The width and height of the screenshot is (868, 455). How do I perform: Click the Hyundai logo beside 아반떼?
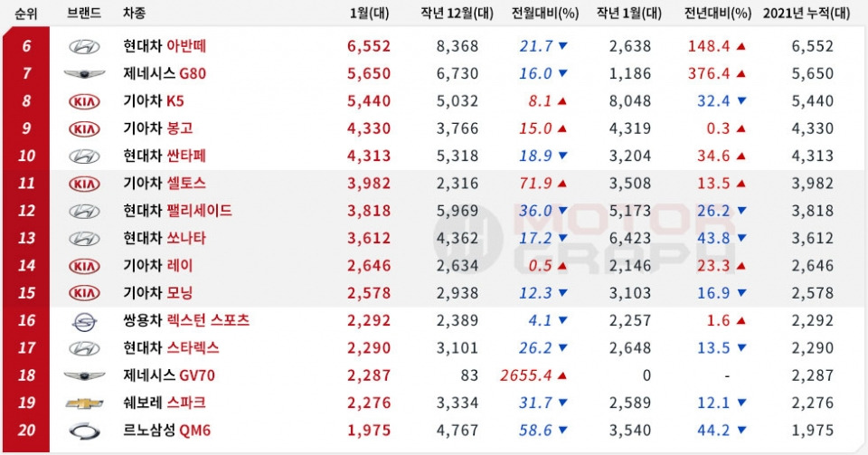click(84, 46)
